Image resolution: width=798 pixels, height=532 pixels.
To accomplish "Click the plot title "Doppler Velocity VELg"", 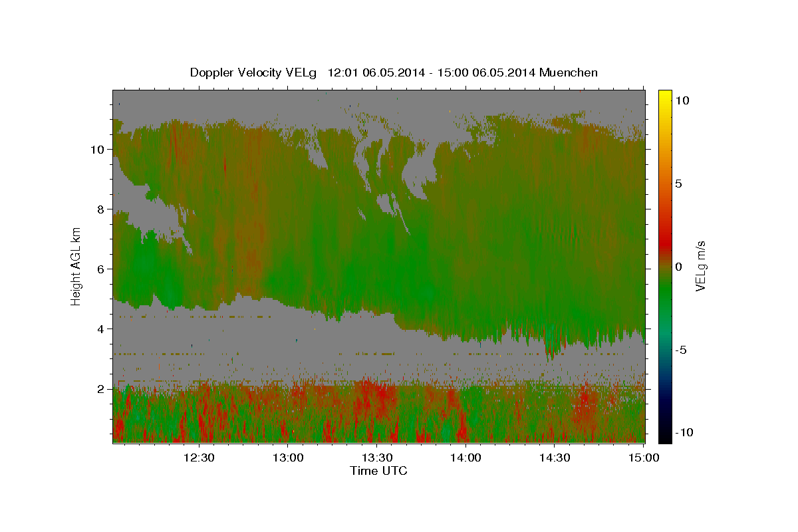I will point(254,72).
